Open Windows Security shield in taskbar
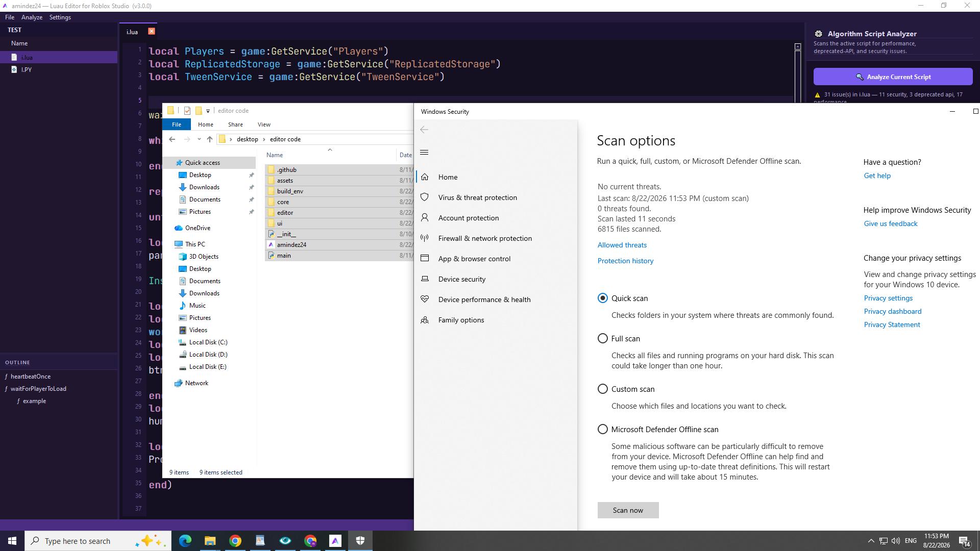 360,541
